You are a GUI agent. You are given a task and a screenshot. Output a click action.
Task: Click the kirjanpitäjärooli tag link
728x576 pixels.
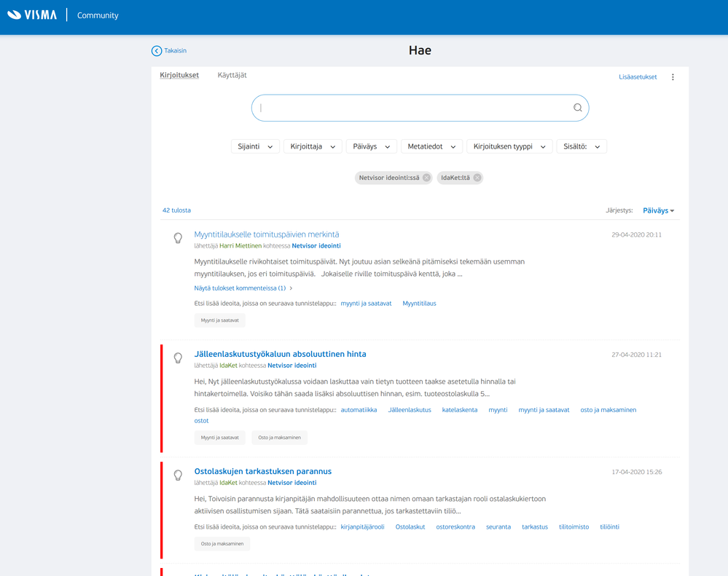[363, 526]
